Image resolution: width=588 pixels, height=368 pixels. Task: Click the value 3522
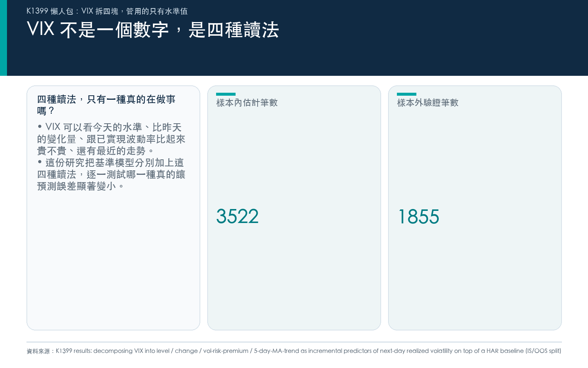pyautogui.click(x=237, y=216)
